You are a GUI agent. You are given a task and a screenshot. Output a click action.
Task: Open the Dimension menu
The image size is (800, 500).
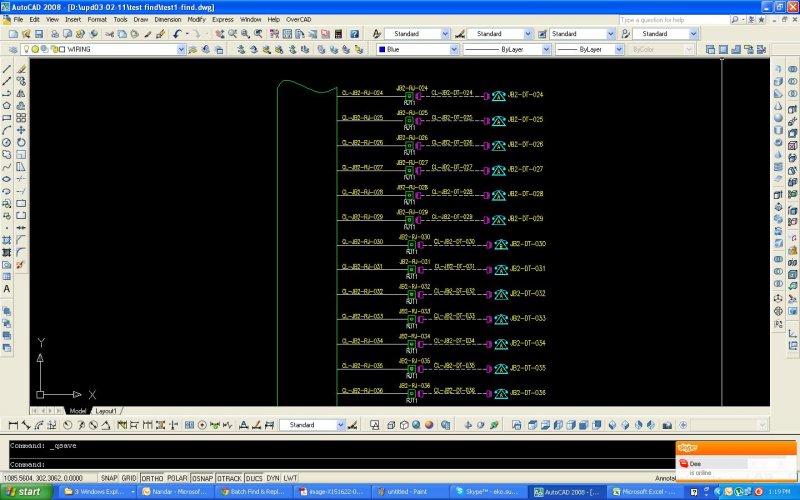(168, 19)
